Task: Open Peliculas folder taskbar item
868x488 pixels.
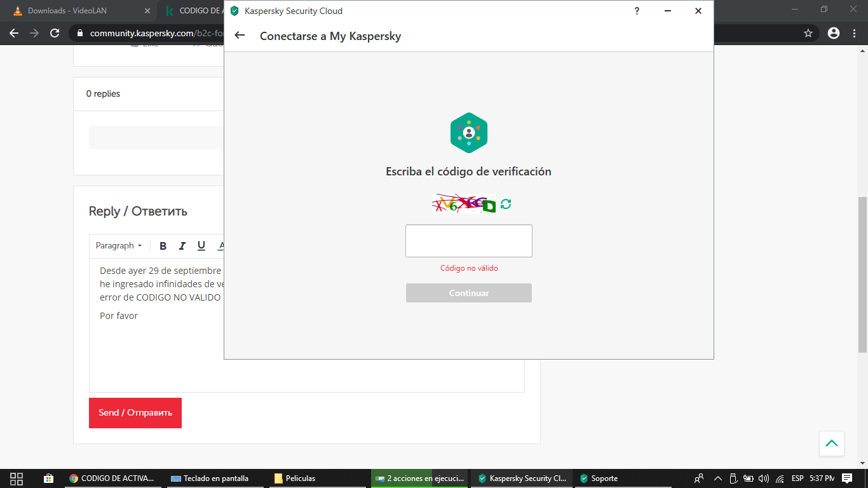Action: click(x=319, y=478)
